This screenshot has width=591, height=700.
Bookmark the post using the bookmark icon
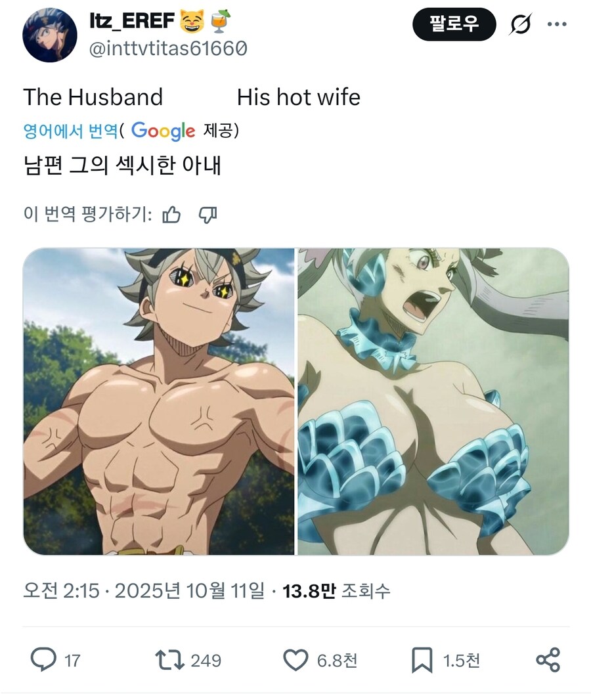pos(422,660)
